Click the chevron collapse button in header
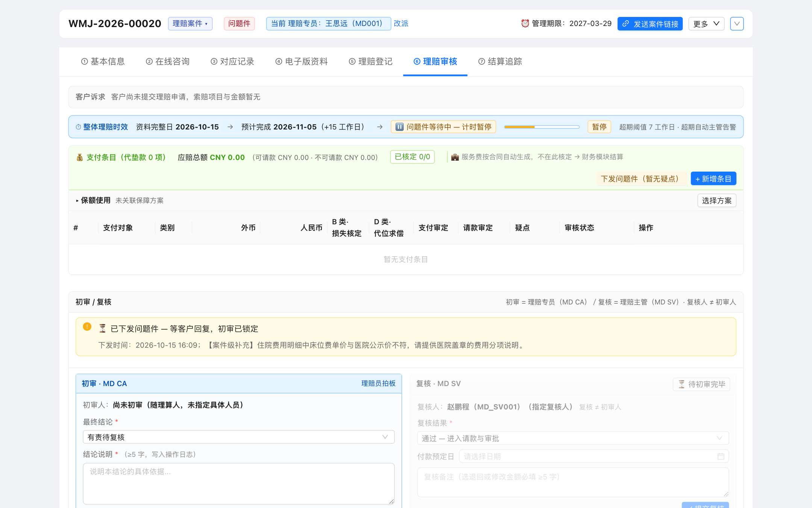Viewport: 812px width, 508px height. [737, 24]
